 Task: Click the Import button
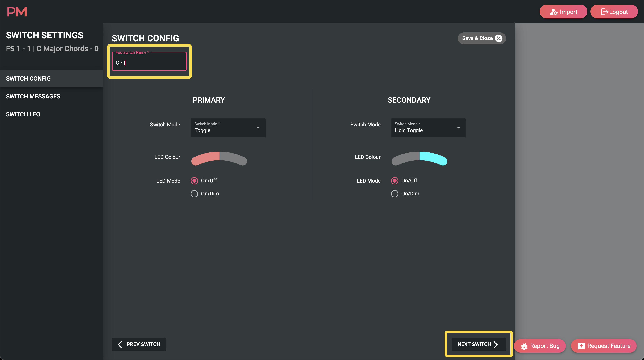point(563,12)
